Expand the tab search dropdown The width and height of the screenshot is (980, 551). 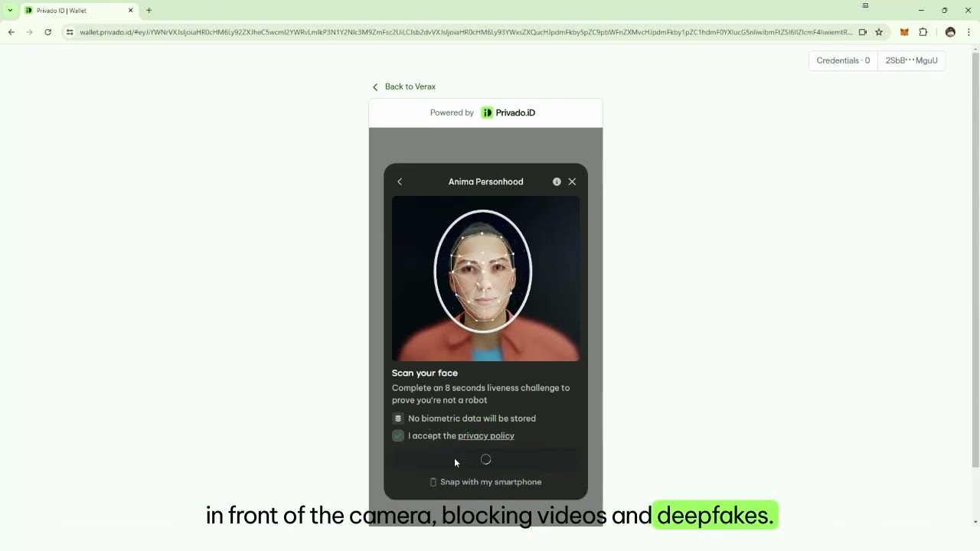[10, 11]
